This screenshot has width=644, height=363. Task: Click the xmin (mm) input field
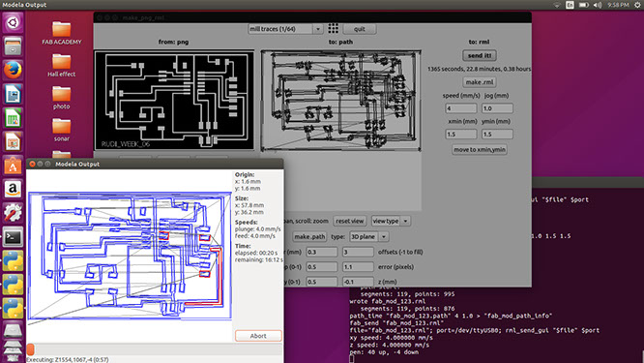coord(461,134)
